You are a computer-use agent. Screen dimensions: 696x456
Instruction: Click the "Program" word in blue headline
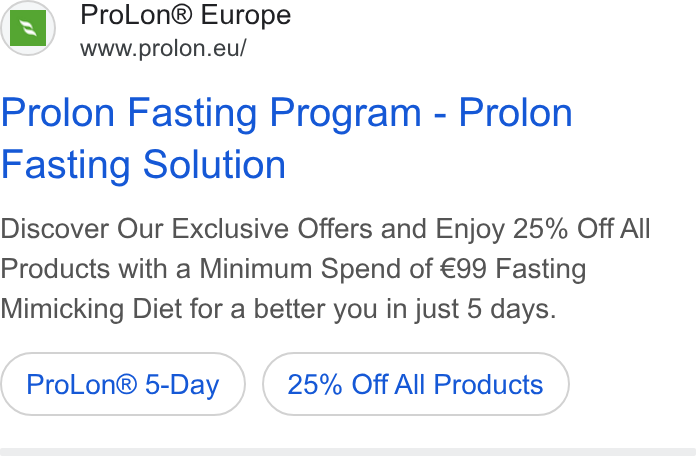[345, 114]
